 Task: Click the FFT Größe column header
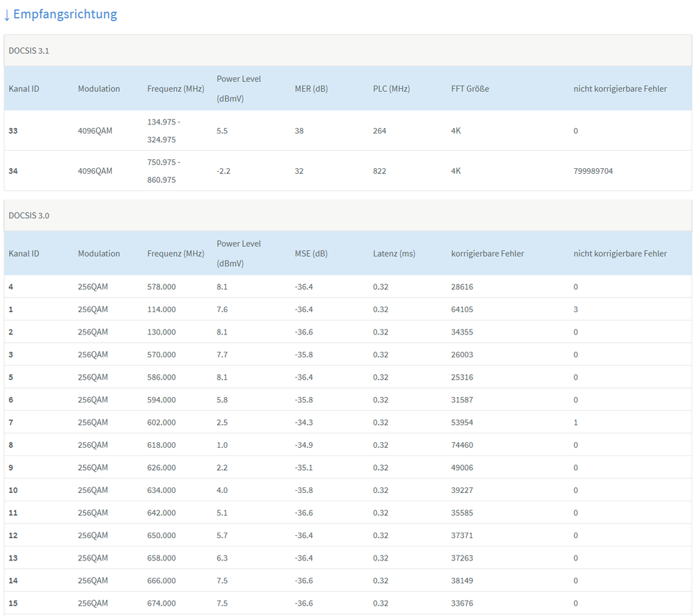[470, 88]
